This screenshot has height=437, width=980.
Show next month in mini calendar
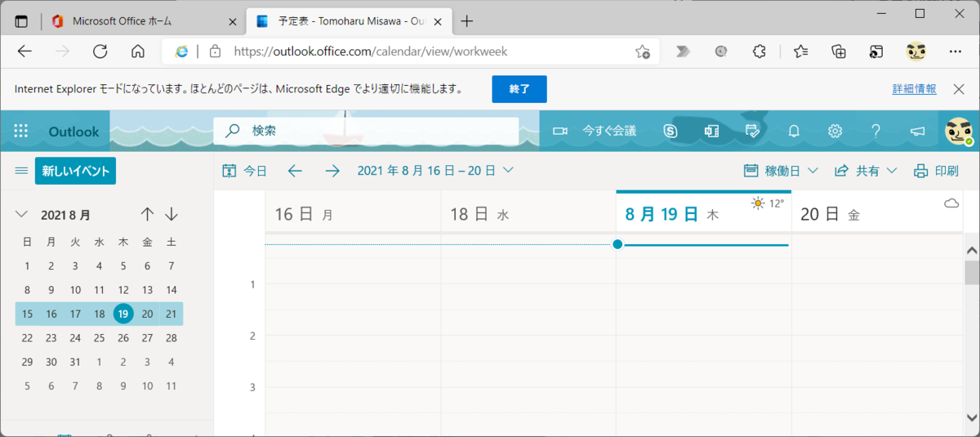tap(171, 215)
